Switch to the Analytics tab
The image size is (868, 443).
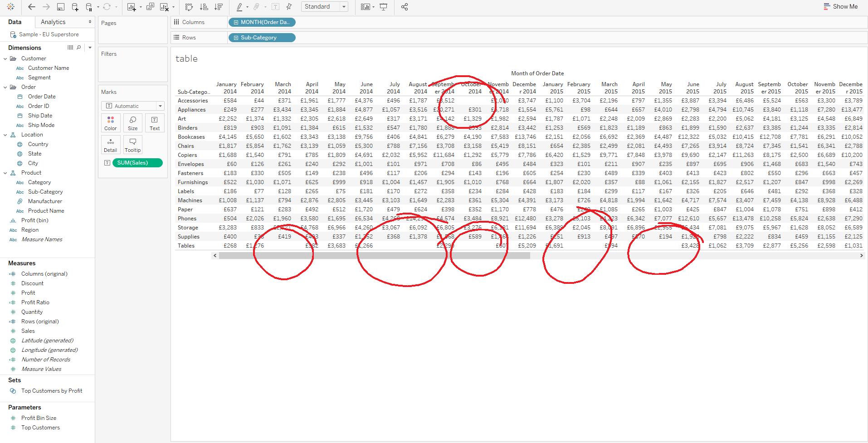tap(53, 21)
